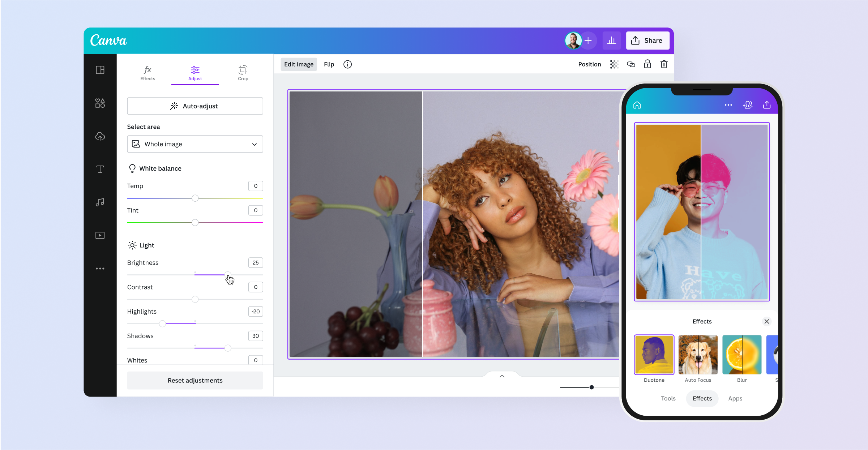
Task: Open the Audio panel
Action: 100,202
